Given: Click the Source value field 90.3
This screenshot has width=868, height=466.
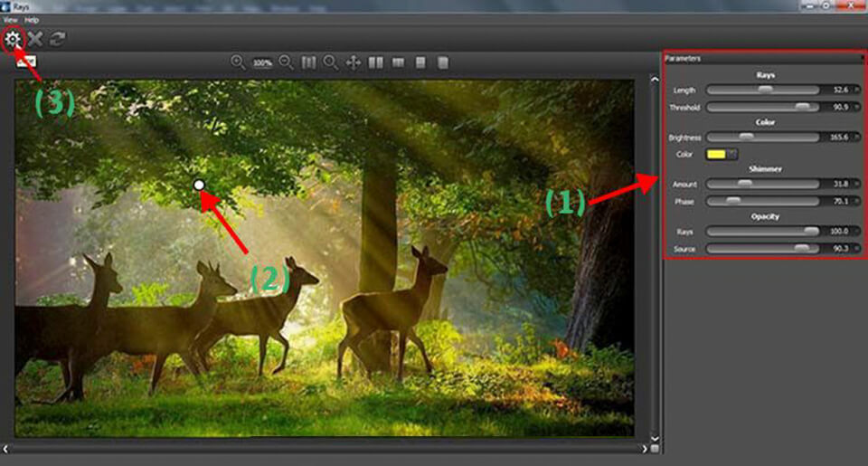Looking at the screenshot, I should tap(840, 249).
